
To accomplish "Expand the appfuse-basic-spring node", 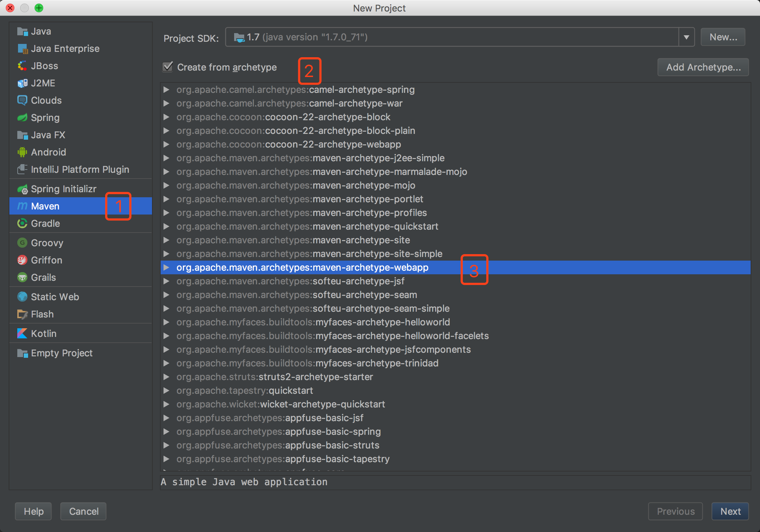I will tap(166, 432).
